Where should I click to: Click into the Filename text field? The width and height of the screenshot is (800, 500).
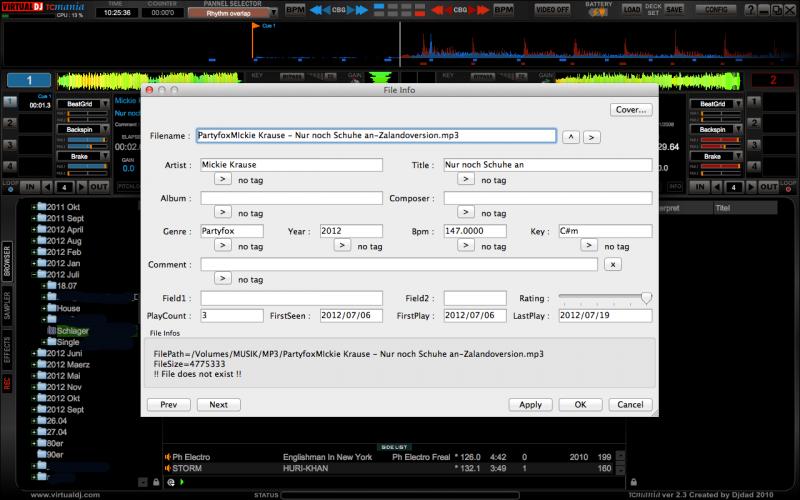(x=376, y=135)
